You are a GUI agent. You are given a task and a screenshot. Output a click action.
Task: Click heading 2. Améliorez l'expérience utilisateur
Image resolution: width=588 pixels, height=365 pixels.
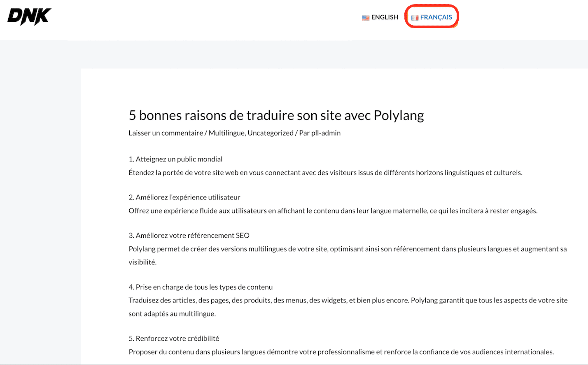point(184,197)
